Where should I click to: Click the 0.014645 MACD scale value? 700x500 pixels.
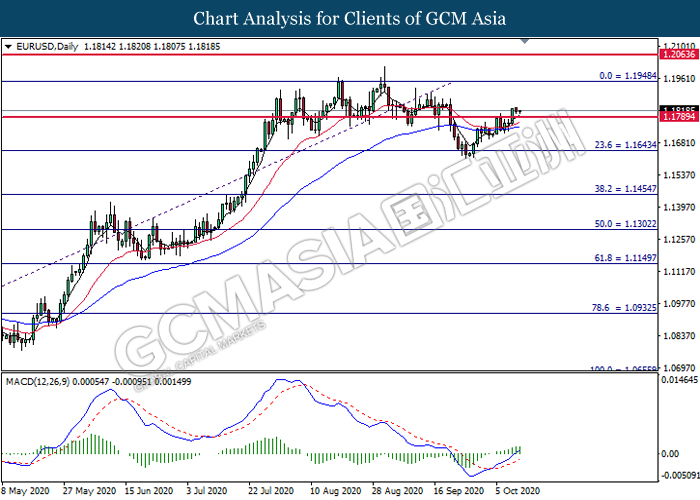click(679, 380)
